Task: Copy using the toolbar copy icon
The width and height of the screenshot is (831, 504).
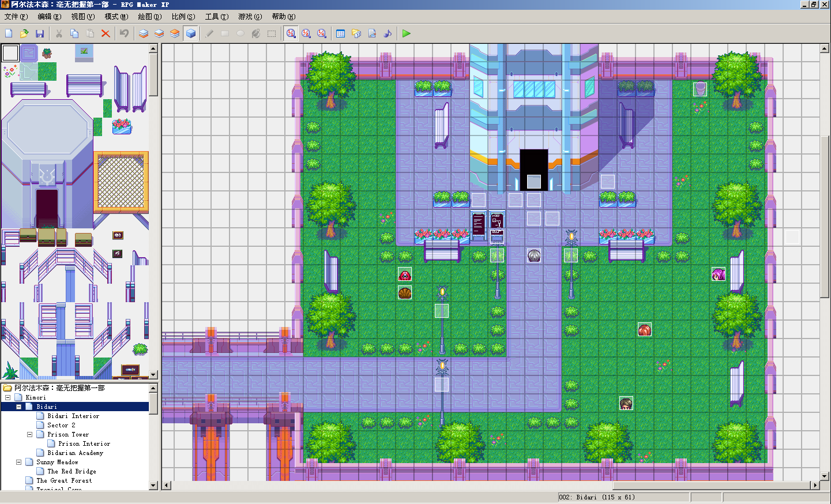Action: point(74,33)
